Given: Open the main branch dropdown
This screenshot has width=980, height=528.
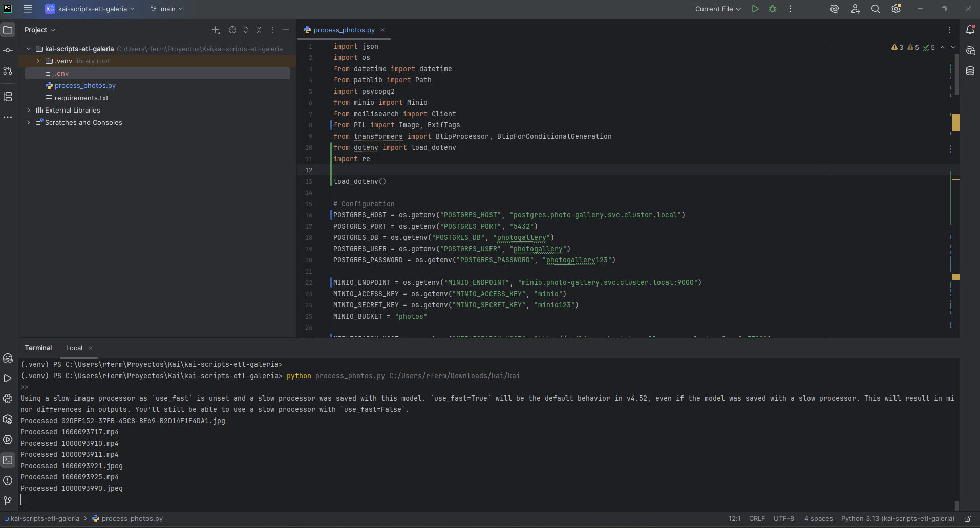Looking at the screenshot, I should pyautogui.click(x=166, y=9).
